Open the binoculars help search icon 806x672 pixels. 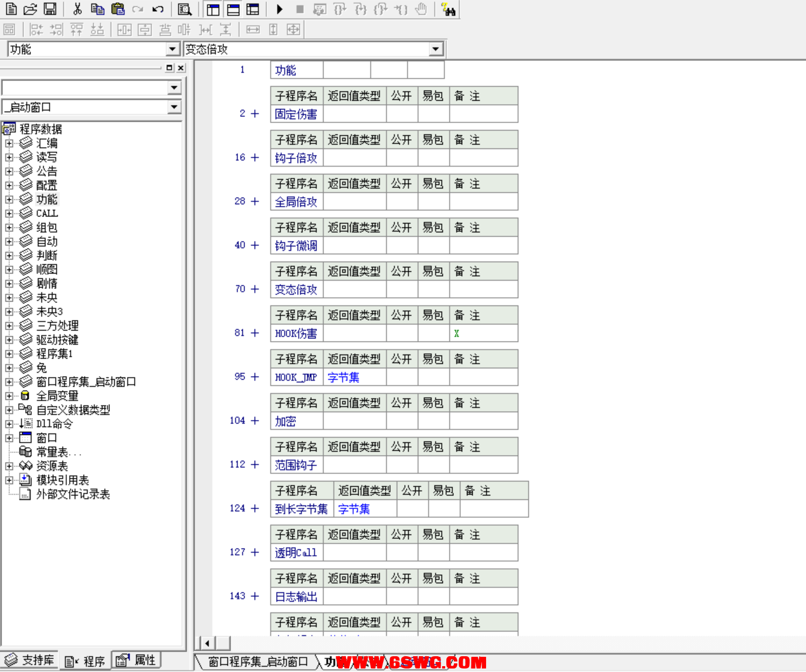coord(449,9)
